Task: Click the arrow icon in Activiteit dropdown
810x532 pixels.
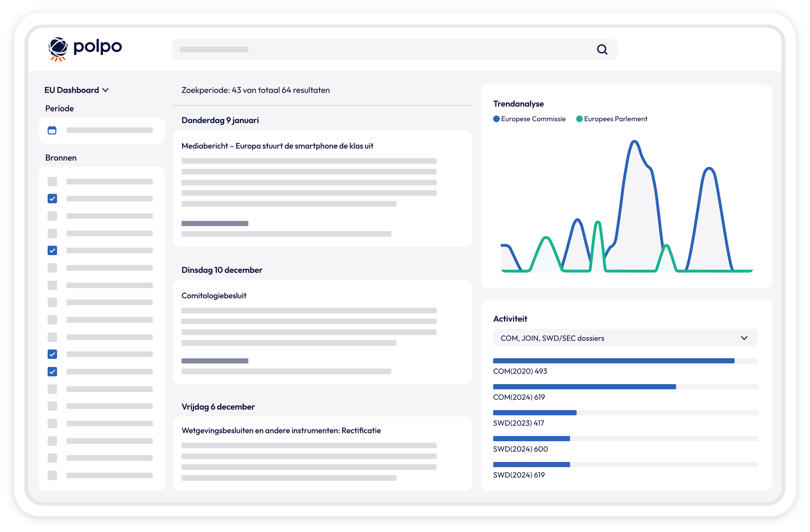Action: point(744,338)
